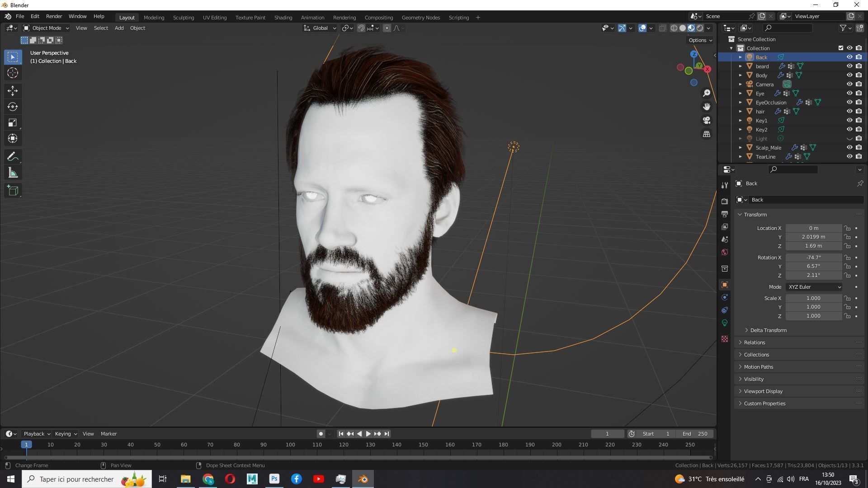The width and height of the screenshot is (868, 488).
Task: Open the Render menu
Action: click(x=54, y=16)
